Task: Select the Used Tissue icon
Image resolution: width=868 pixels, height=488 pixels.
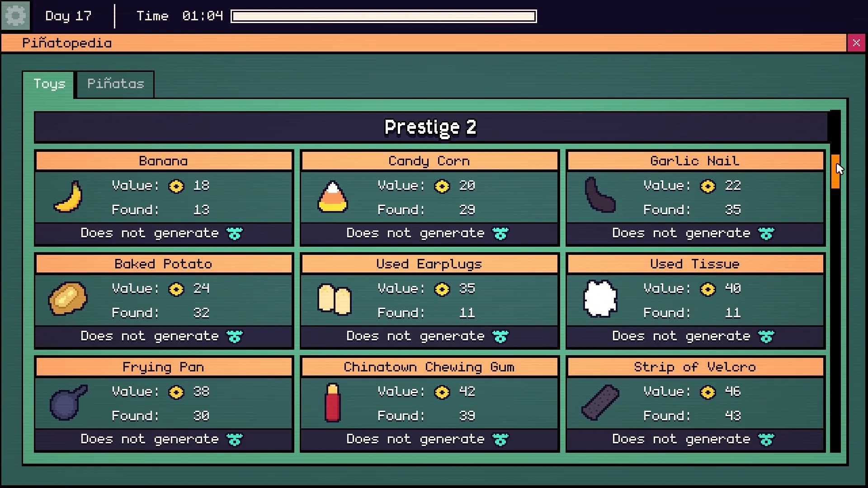Action: (600, 299)
